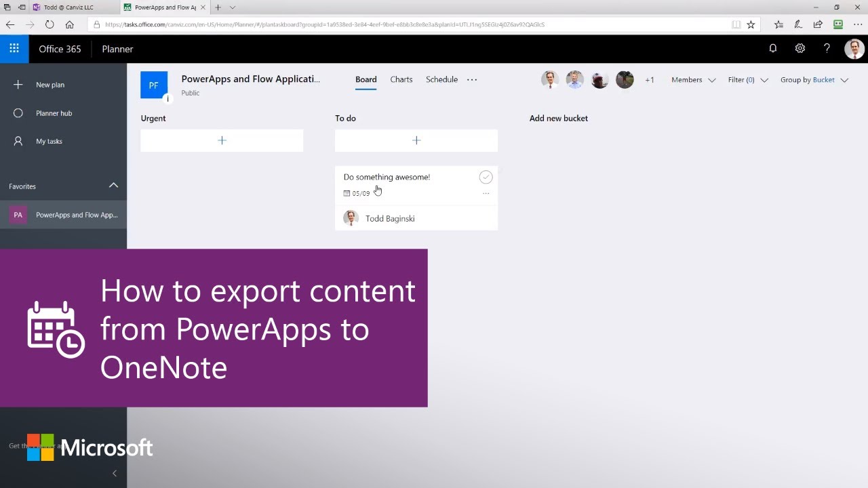Click the second member avatar in header

tap(575, 80)
